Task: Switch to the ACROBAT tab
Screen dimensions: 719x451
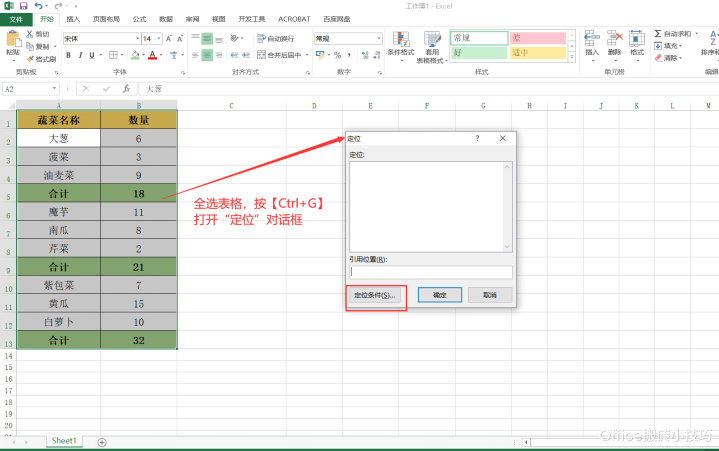Action: click(294, 19)
